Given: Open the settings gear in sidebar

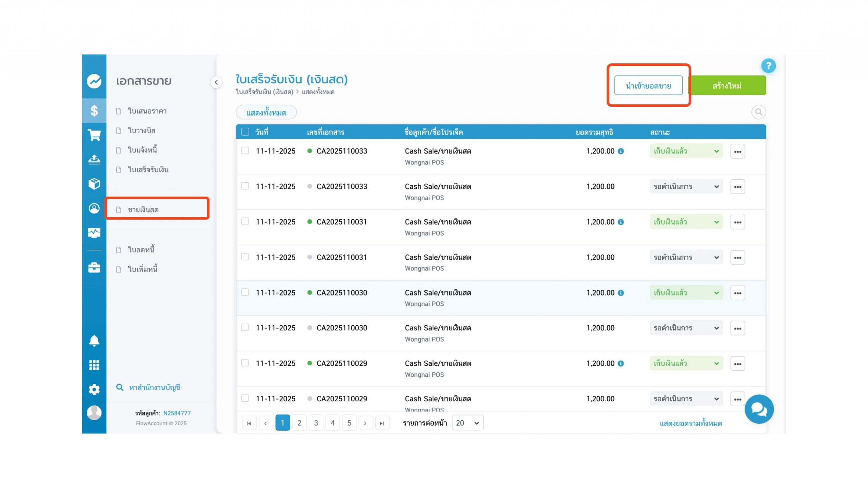Looking at the screenshot, I should pyautogui.click(x=94, y=389).
